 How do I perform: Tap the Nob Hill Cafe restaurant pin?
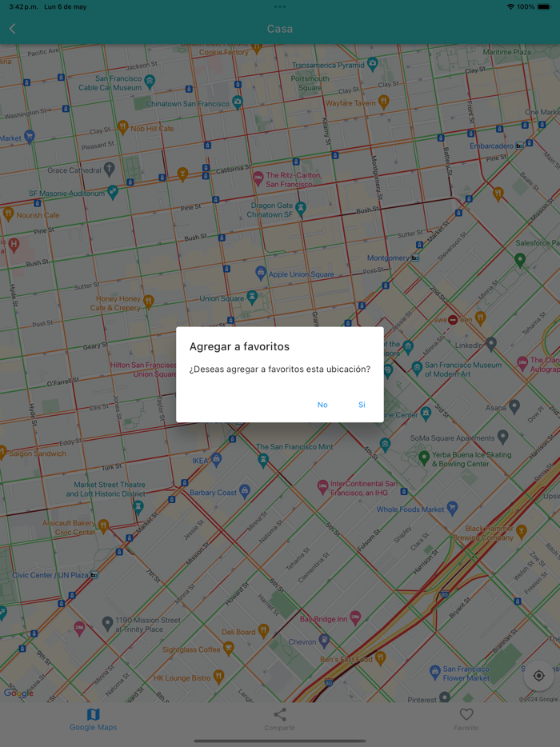coord(122,127)
